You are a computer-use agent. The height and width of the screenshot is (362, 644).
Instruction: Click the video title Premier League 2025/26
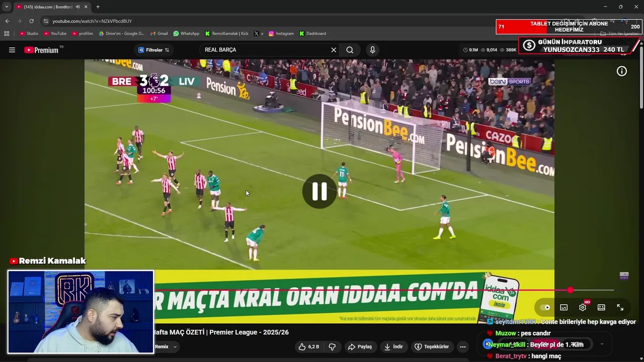pyautogui.click(x=221, y=332)
